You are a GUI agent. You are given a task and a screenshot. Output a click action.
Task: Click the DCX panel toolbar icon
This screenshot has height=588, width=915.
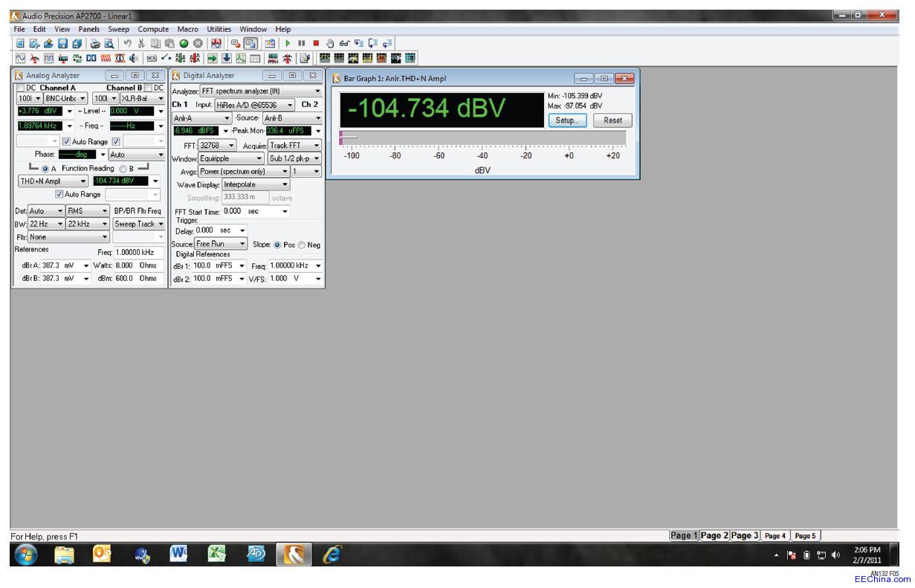[x=152, y=58]
